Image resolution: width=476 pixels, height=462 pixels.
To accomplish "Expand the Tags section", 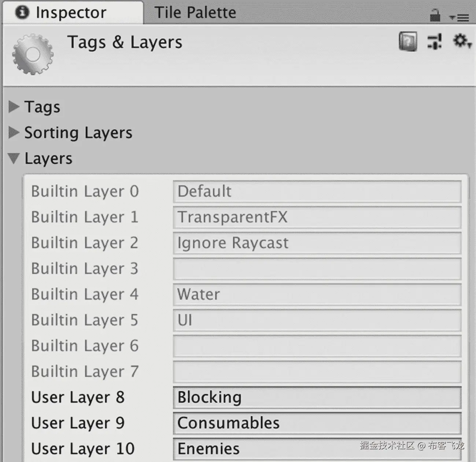I will 14,107.
